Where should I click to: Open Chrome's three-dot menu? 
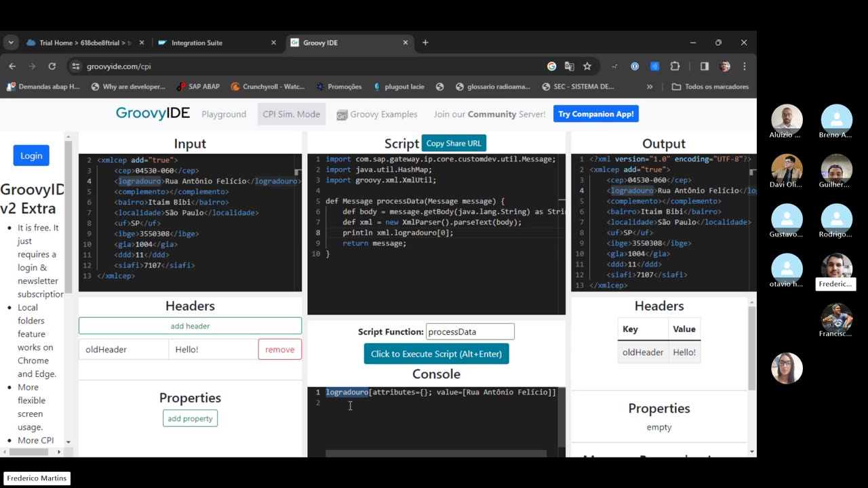745,66
